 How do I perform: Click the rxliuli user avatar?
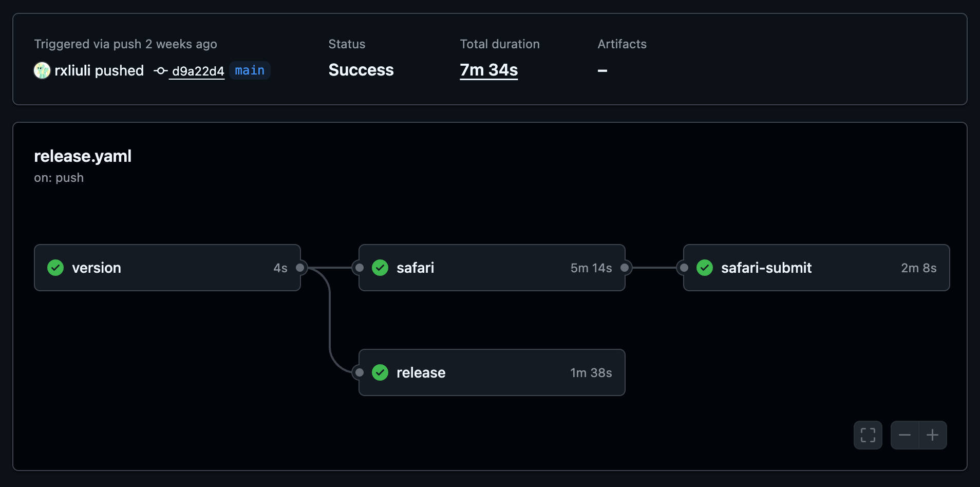(42, 70)
